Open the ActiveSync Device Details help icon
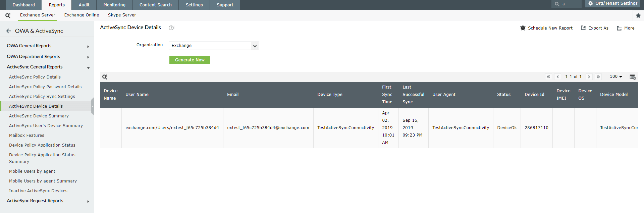The width and height of the screenshot is (644, 213). (171, 28)
